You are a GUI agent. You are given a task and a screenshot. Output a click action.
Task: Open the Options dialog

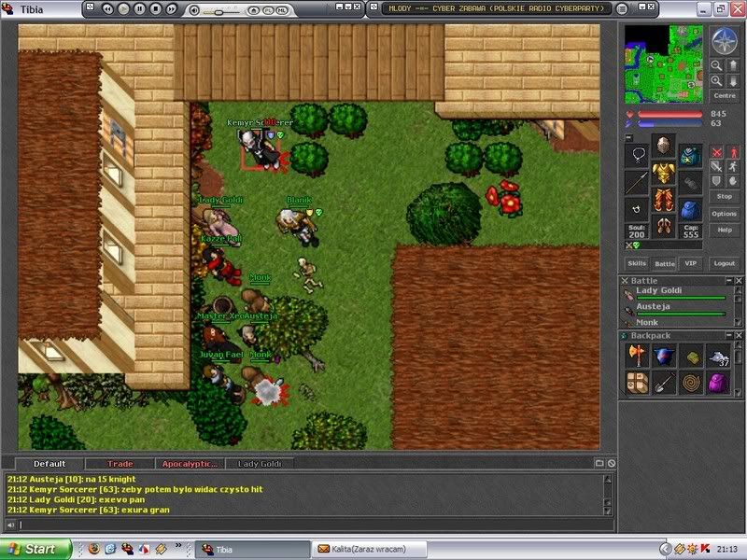[x=725, y=214]
